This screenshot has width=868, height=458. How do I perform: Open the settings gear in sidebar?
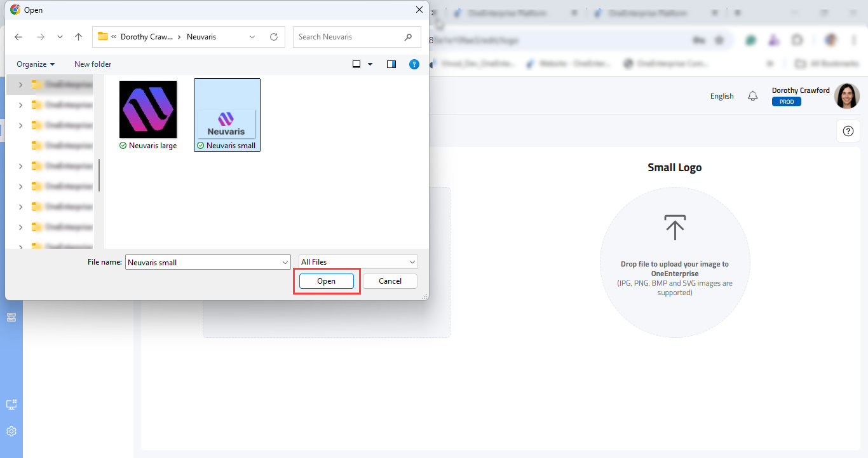(11, 431)
